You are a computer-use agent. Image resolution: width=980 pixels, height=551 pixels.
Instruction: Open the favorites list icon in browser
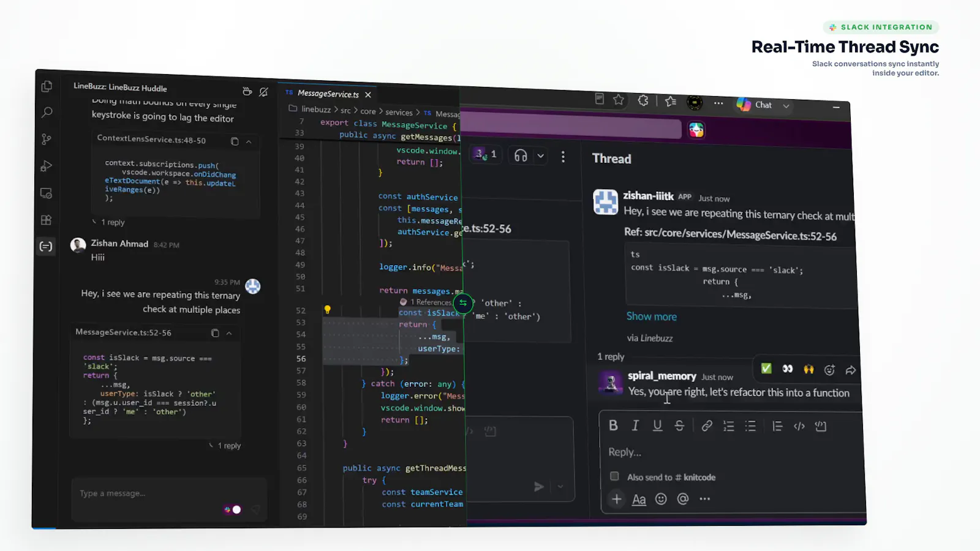(671, 102)
